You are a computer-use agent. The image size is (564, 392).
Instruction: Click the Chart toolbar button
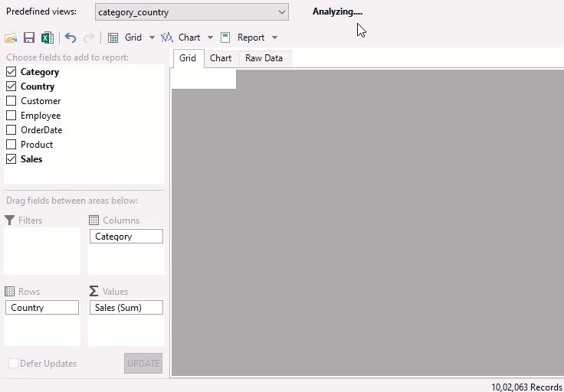[181, 38]
